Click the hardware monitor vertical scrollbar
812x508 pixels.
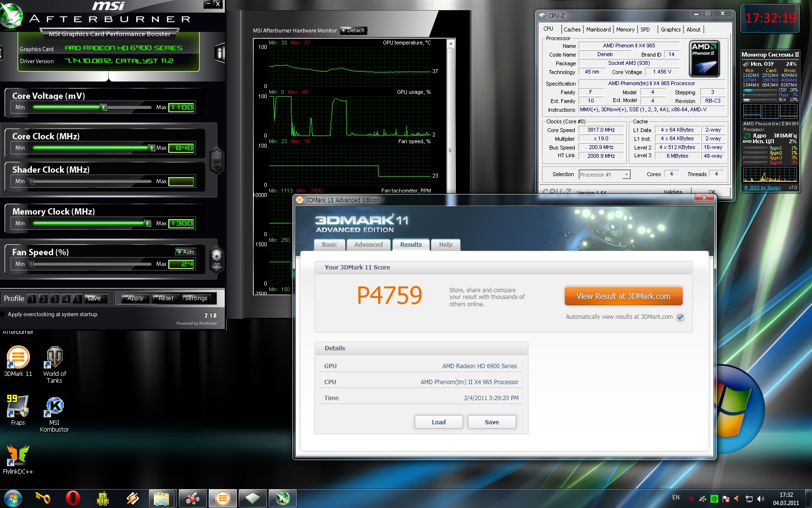coord(450,150)
